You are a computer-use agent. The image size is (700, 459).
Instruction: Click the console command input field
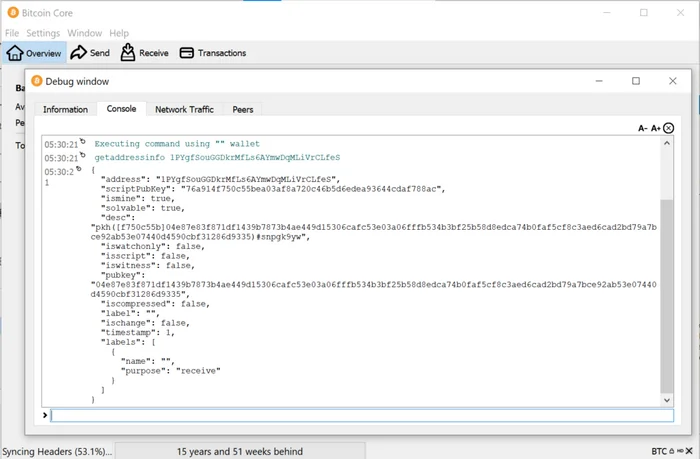(x=362, y=416)
